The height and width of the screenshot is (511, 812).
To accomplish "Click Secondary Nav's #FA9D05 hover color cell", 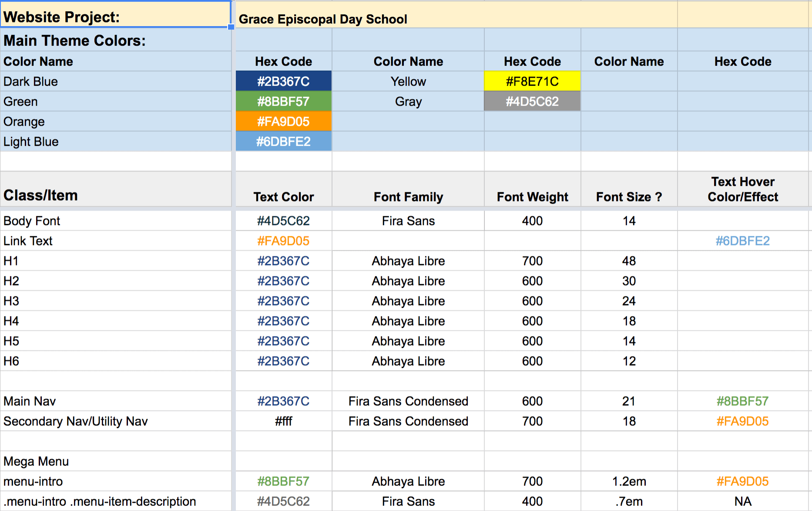I will [743, 421].
